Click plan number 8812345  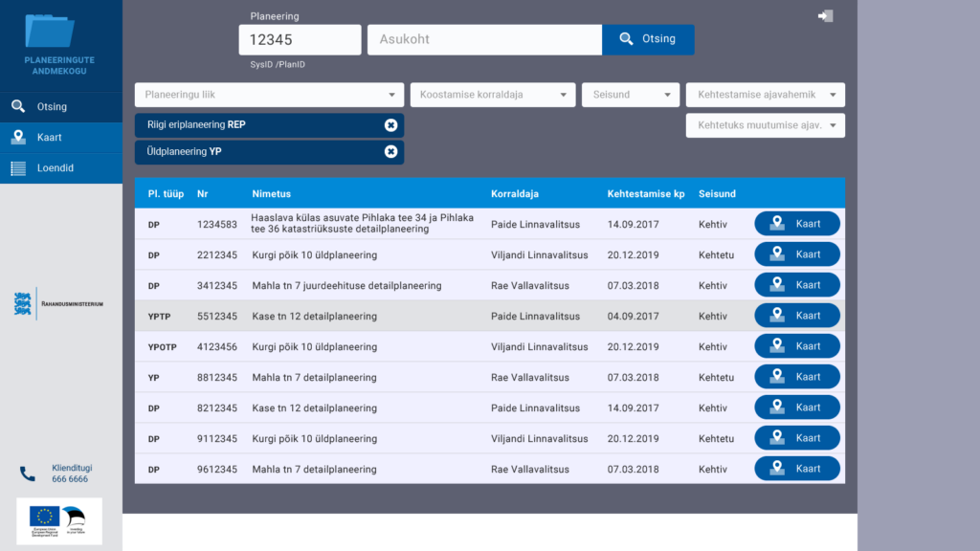217,377
